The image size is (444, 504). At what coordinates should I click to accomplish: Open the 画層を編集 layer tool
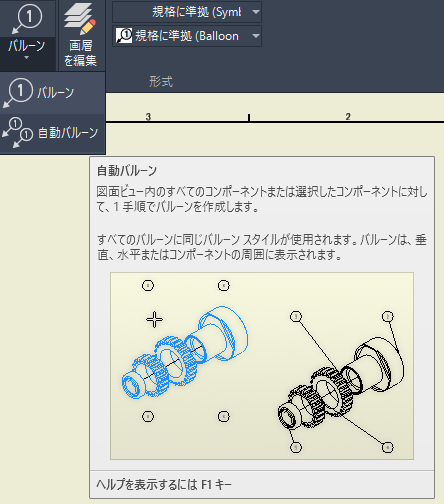point(80,35)
